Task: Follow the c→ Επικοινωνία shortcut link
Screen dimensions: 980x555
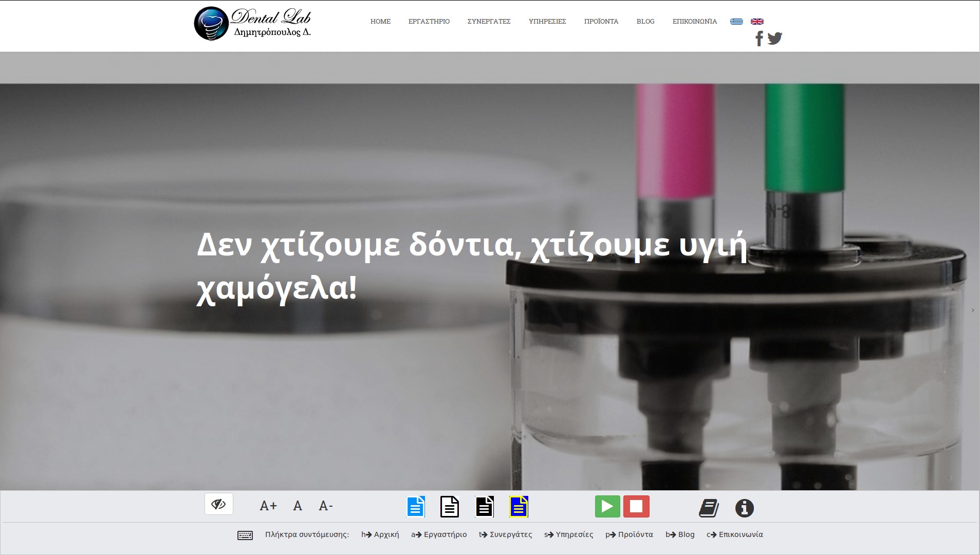Action: [735, 534]
